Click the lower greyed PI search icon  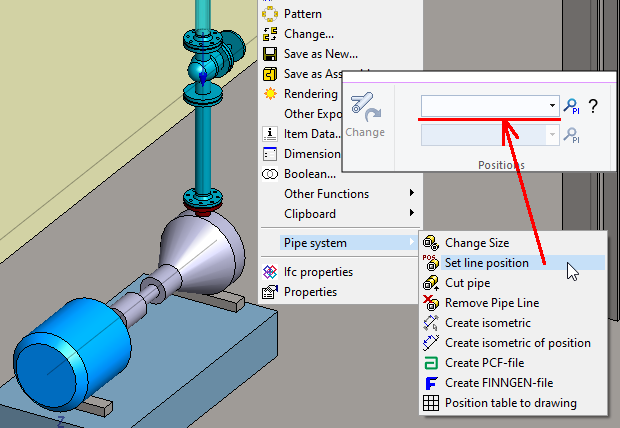pos(572,135)
